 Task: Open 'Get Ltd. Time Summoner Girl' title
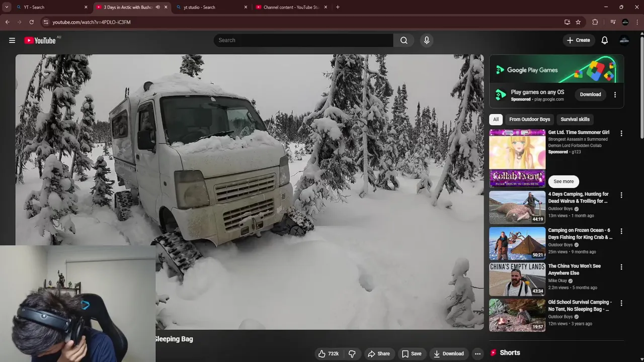(x=579, y=133)
